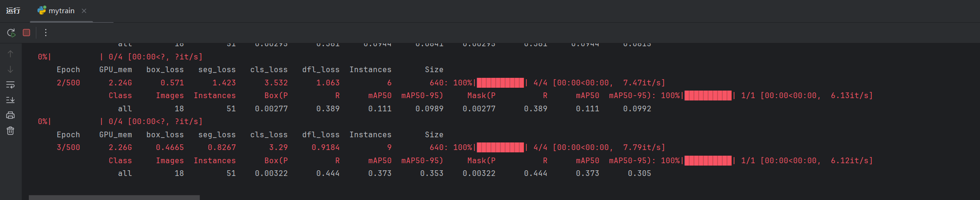Click epoch value 2/500
The height and width of the screenshot is (200, 980).
tap(68, 83)
